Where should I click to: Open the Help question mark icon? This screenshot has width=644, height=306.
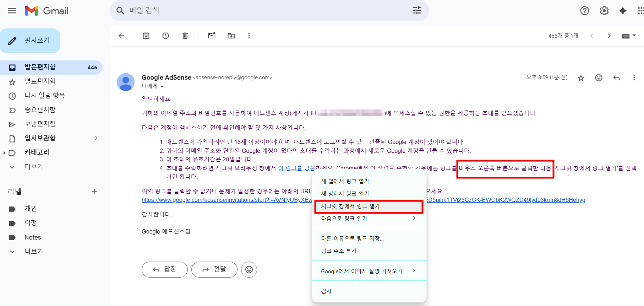click(585, 11)
